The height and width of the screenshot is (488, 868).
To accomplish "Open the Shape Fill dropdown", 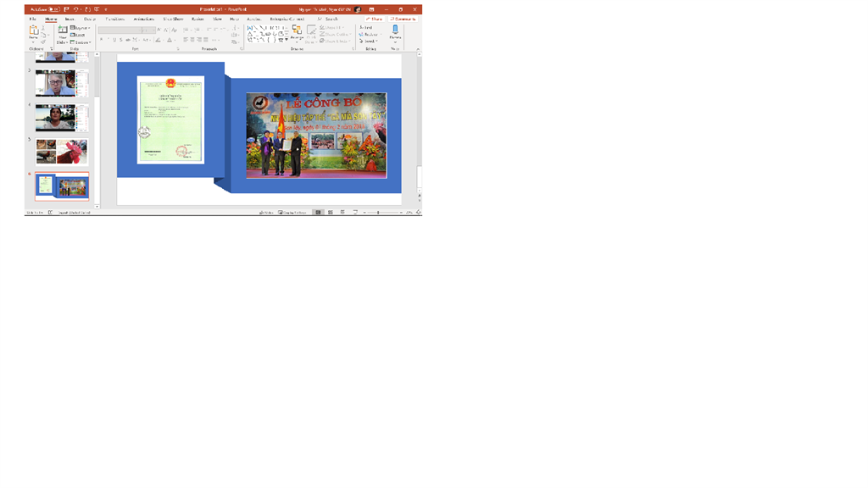I will point(332,27).
